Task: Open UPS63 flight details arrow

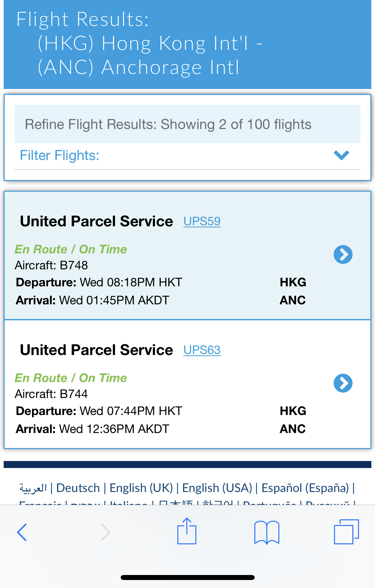Action: pyautogui.click(x=343, y=383)
